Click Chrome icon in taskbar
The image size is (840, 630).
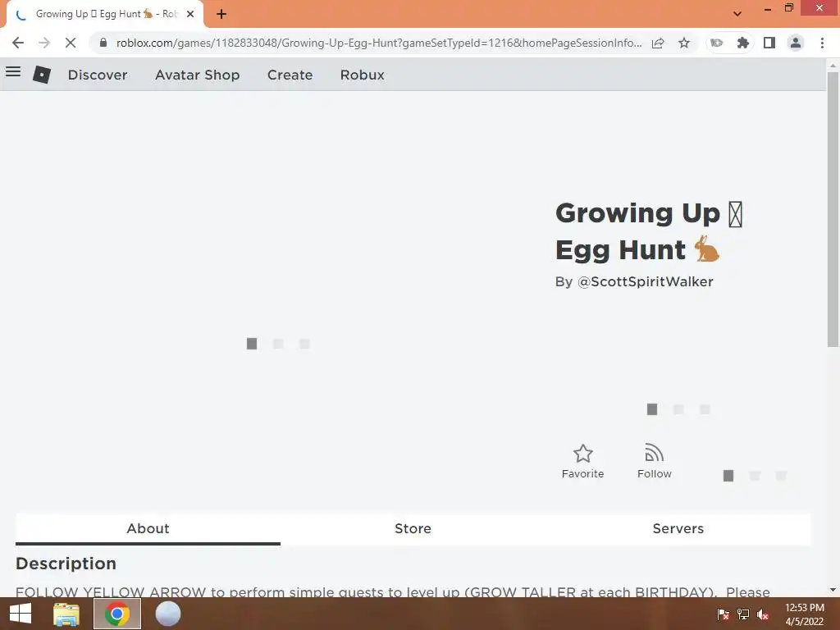pos(117,614)
